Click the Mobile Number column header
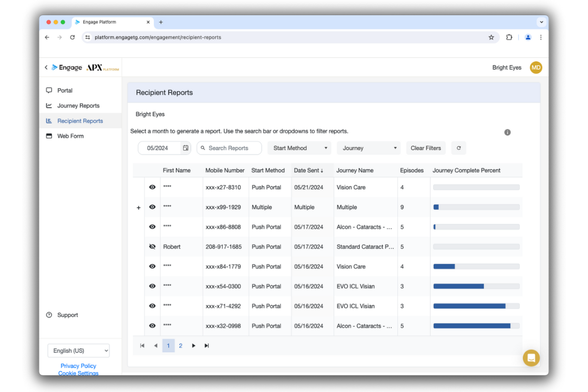The width and height of the screenshot is (588, 392). [x=225, y=170]
